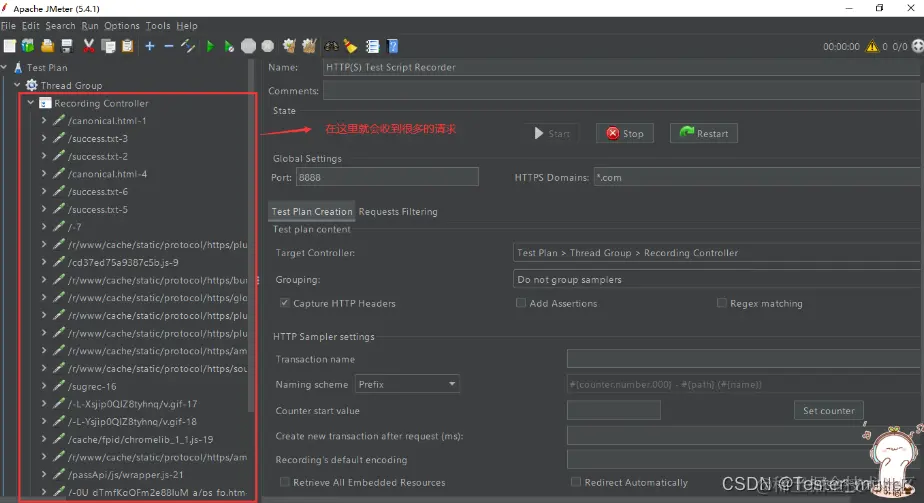The image size is (924, 503).
Task: Click the Set counter button
Action: 829,411
